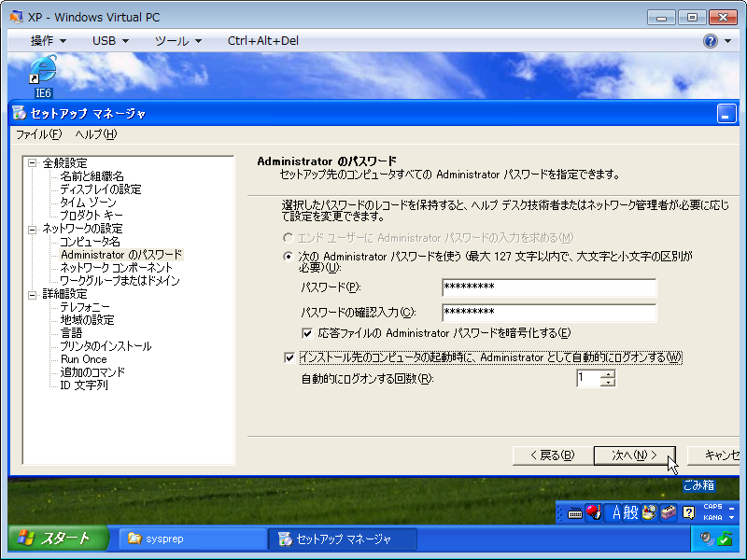Viewport: 747px width, 560px height.
Task: Select テレフォニー in the tree
Action: [85, 307]
